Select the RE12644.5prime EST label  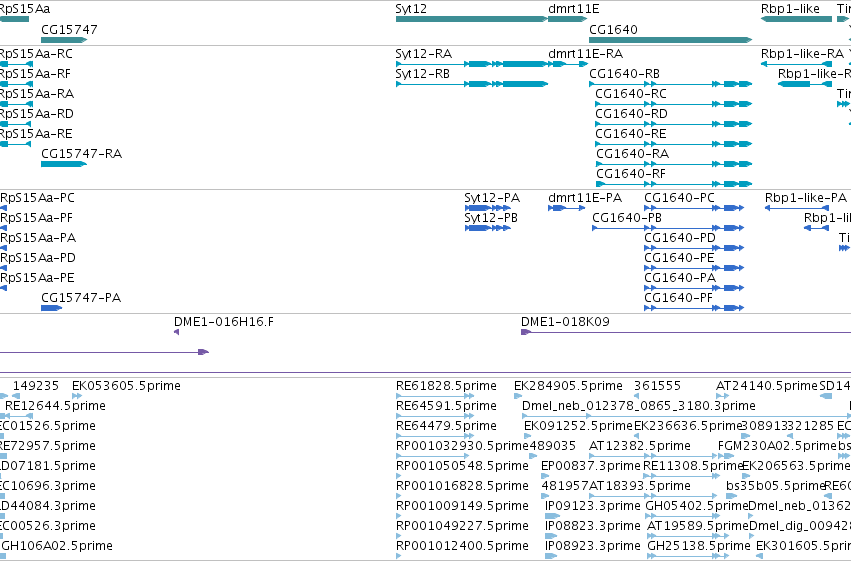coord(55,406)
